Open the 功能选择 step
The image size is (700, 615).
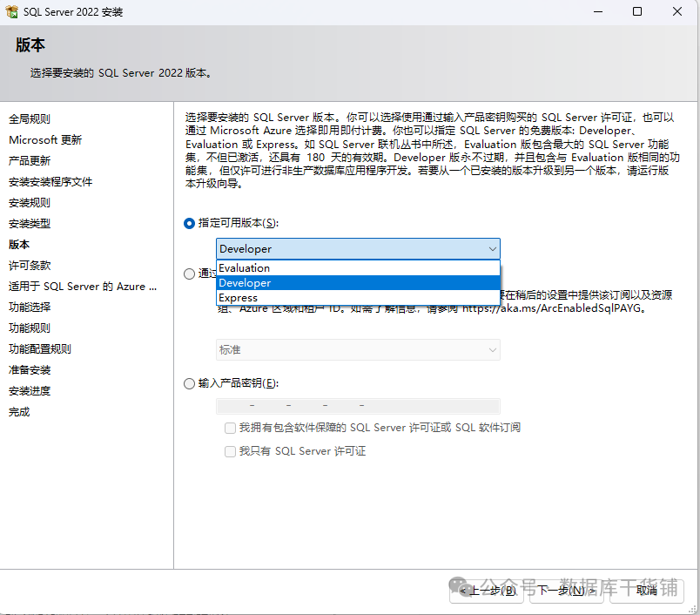[30, 307]
